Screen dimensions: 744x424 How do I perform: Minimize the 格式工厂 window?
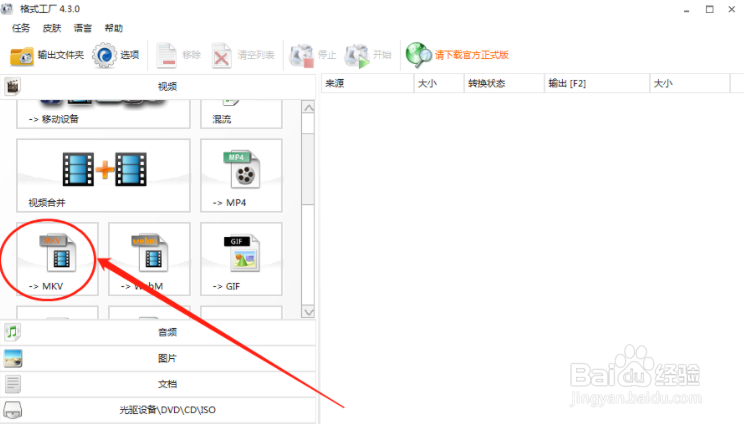[x=687, y=9]
